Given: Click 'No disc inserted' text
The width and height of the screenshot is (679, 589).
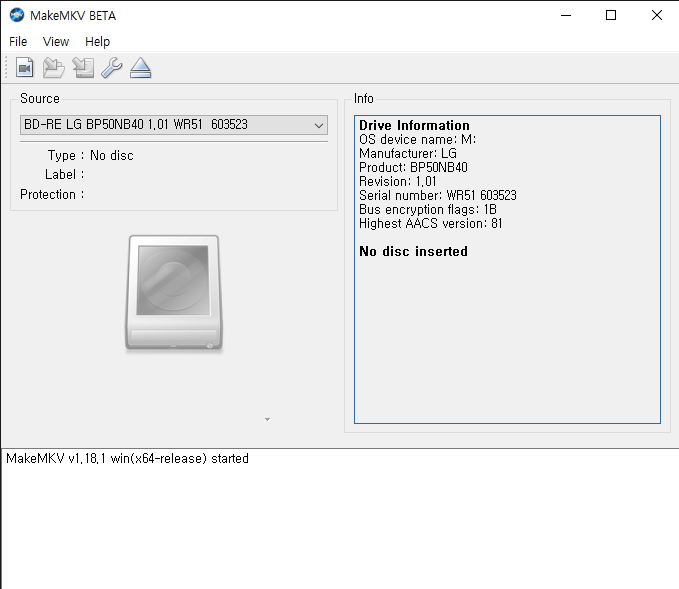Looking at the screenshot, I should coord(414,251).
